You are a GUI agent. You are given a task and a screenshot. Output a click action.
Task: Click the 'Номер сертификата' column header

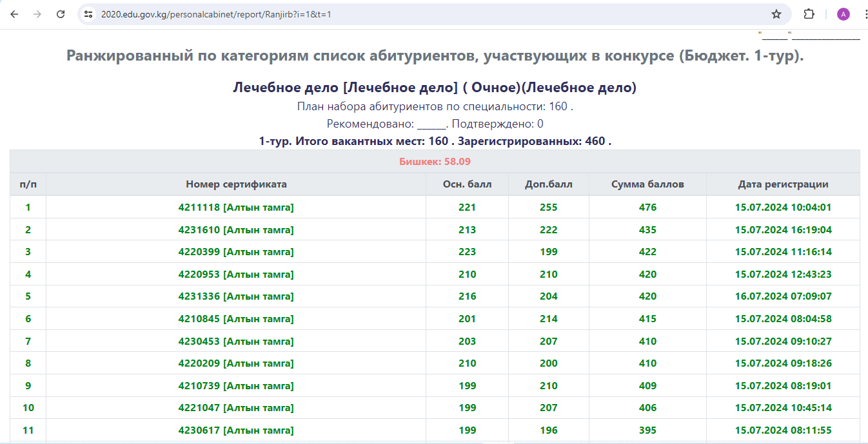tap(236, 184)
